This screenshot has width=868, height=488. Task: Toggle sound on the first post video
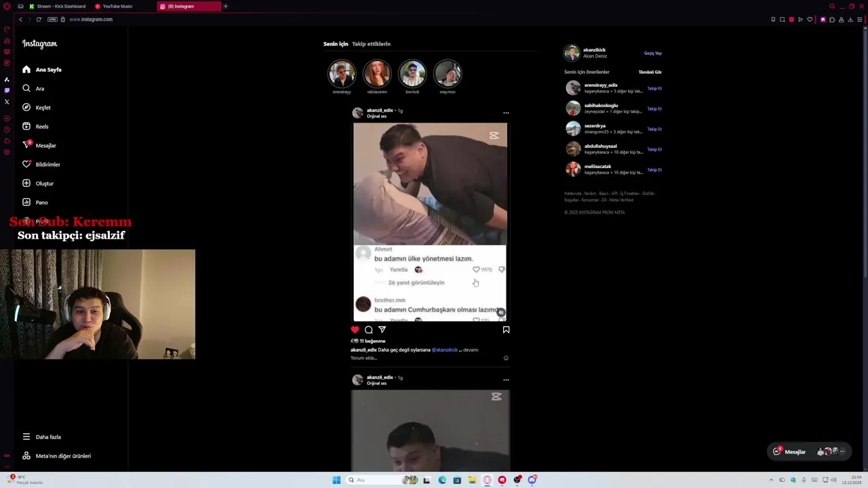[x=500, y=312]
